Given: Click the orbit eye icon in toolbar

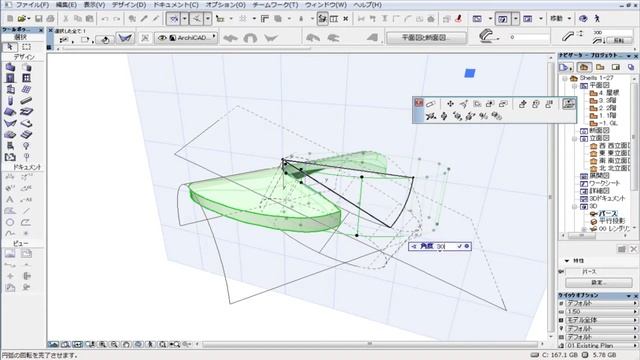Looking at the screenshot, I should (583, 19).
